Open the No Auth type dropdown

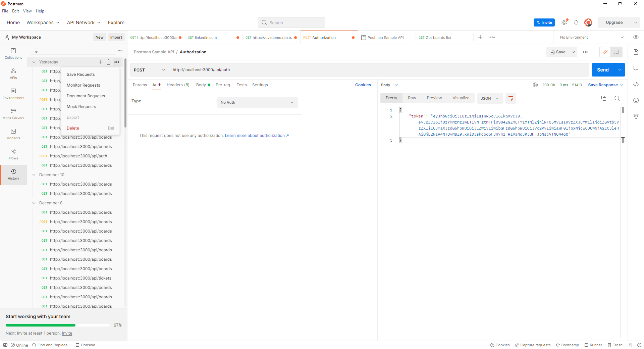257,102
